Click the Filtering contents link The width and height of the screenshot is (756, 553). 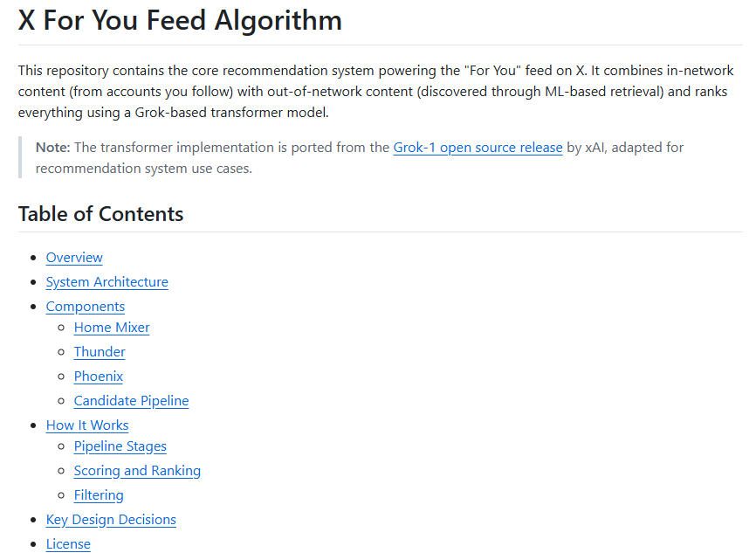99,495
